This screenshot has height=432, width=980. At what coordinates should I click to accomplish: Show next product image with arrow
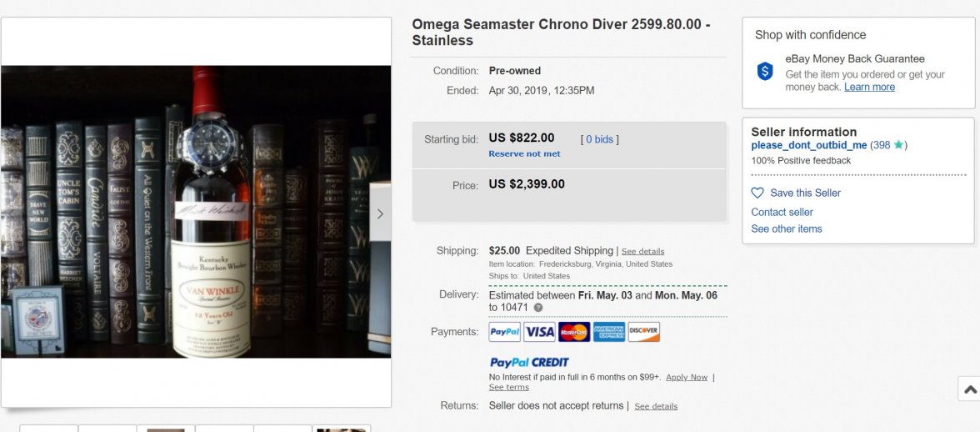[380, 213]
